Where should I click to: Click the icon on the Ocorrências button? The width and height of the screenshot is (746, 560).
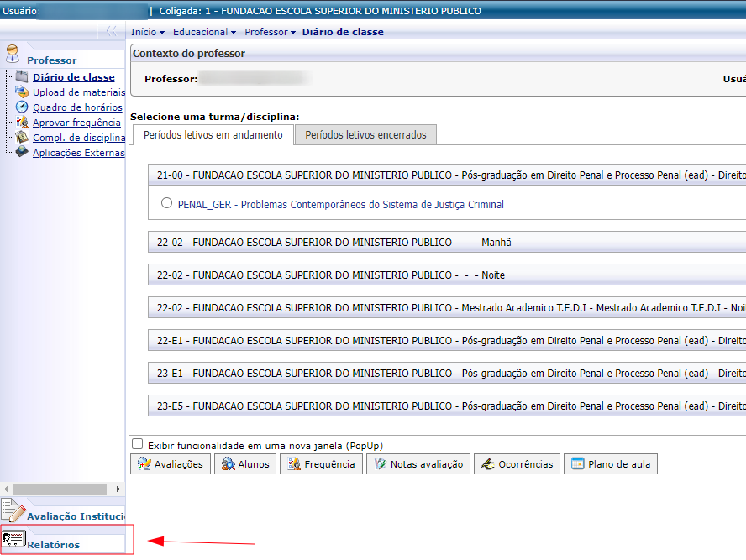(x=487, y=464)
